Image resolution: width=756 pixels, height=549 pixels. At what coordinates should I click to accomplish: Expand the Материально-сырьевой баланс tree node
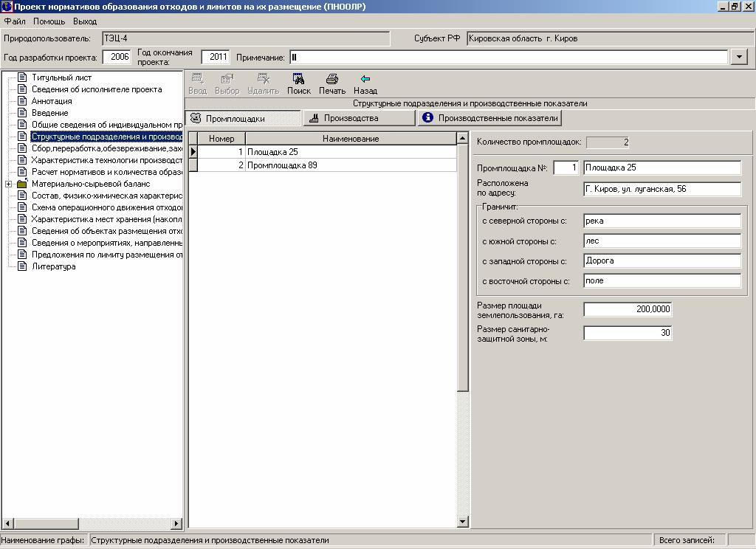pos(8,184)
